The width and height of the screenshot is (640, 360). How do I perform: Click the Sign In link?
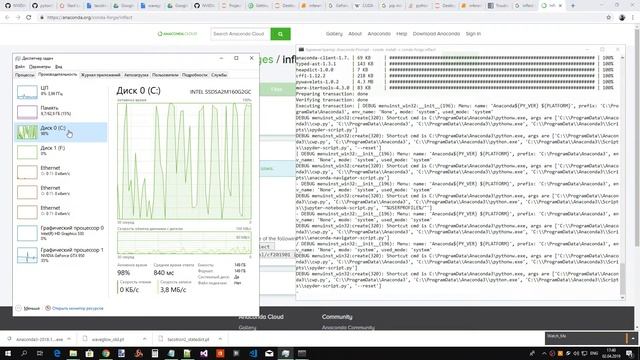(x=473, y=34)
